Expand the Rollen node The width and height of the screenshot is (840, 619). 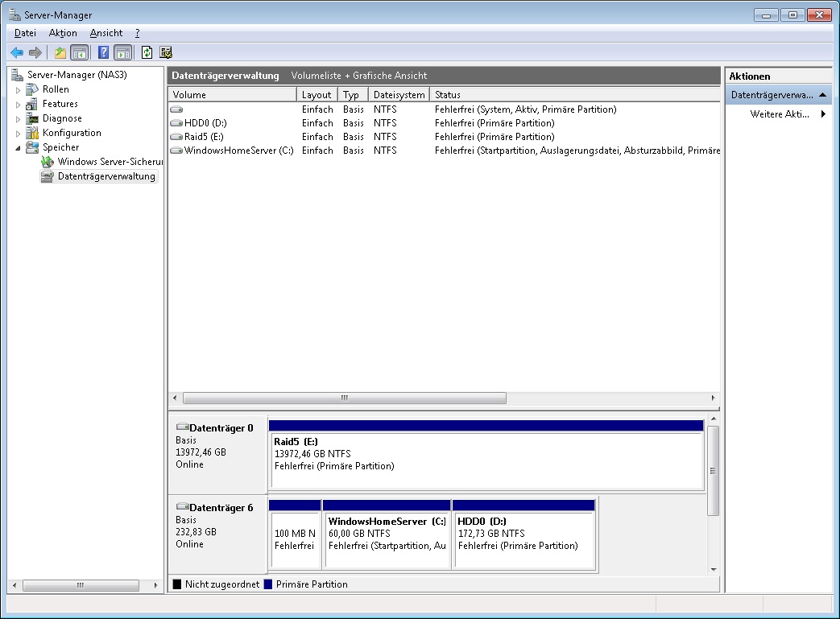click(18, 90)
